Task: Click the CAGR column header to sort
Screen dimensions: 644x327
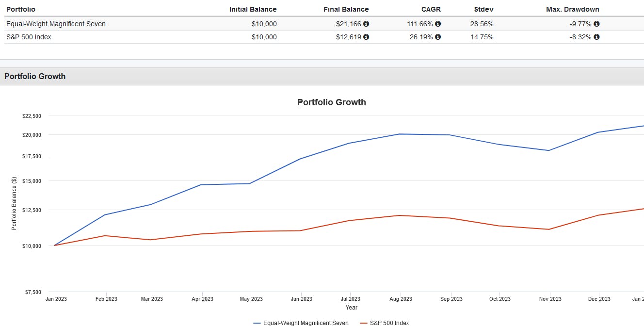Action: pyautogui.click(x=431, y=9)
